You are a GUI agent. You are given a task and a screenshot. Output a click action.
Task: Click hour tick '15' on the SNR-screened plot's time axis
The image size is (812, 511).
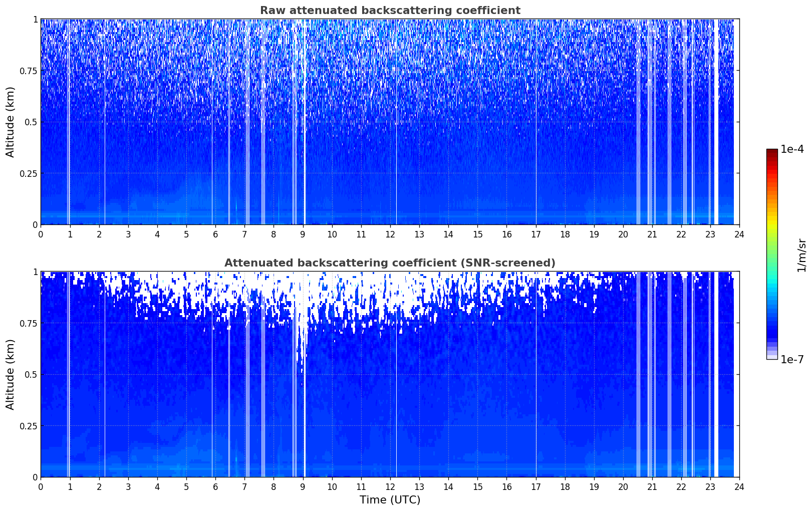[x=477, y=487]
